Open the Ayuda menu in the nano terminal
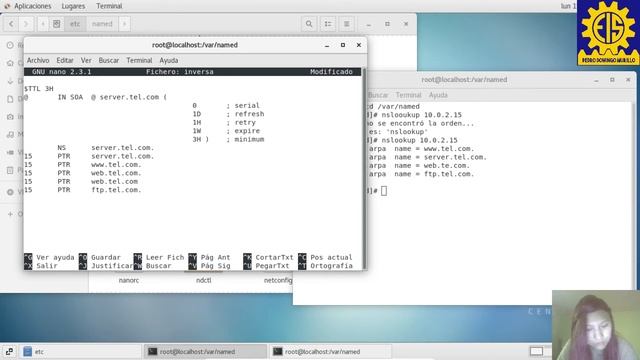The image size is (640, 360). (x=169, y=60)
